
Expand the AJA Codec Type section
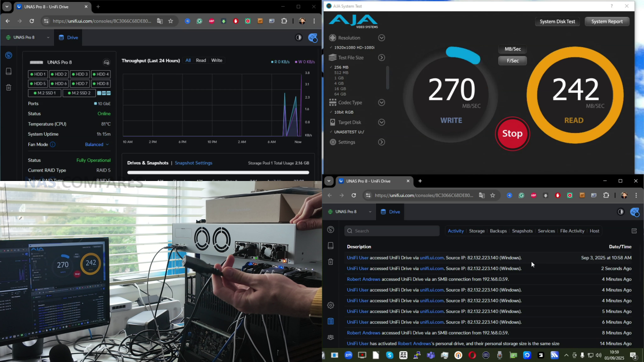[x=382, y=102]
